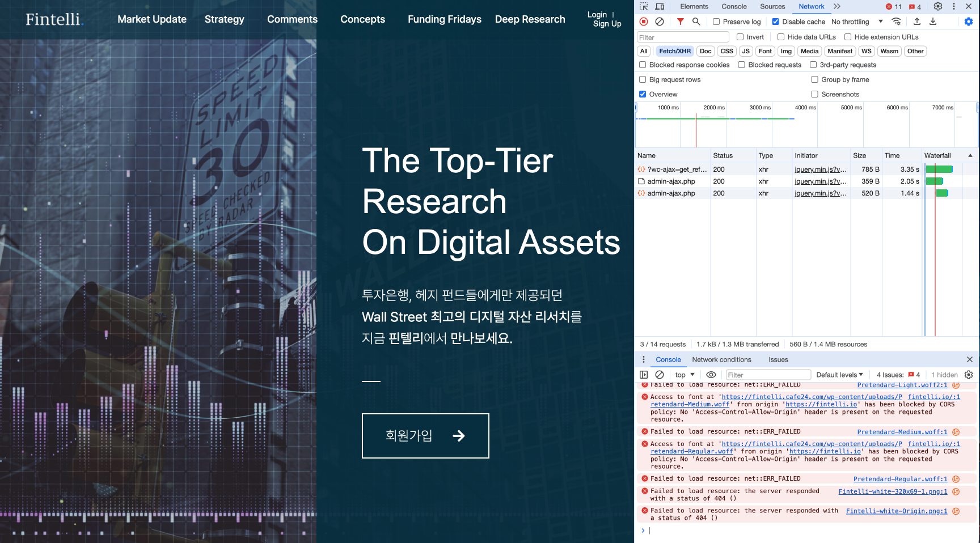The width and height of the screenshot is (980, 543).
Task: Close the bottom console drawer
Action: point(970,359)
